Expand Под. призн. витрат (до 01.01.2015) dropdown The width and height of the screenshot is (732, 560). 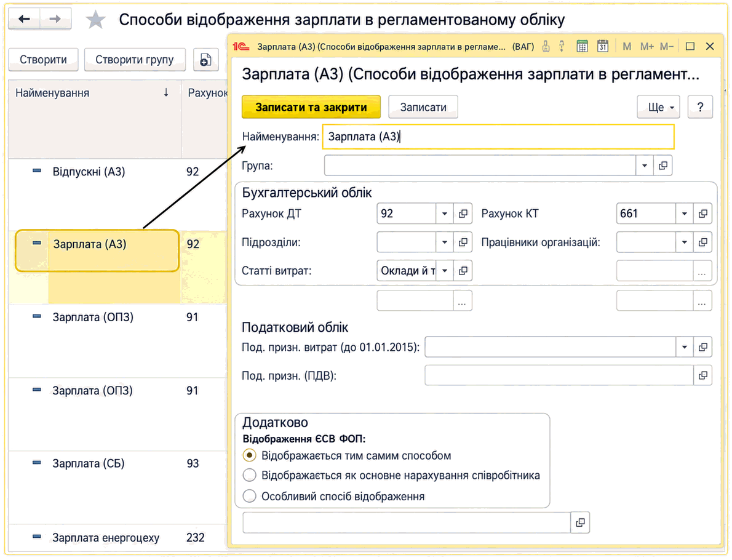click(685, 347)
